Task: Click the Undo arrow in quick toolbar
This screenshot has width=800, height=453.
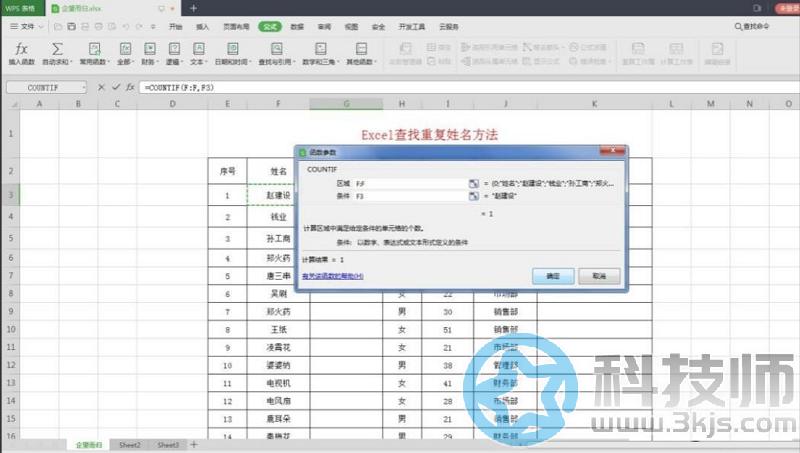Action: (126, 27)
